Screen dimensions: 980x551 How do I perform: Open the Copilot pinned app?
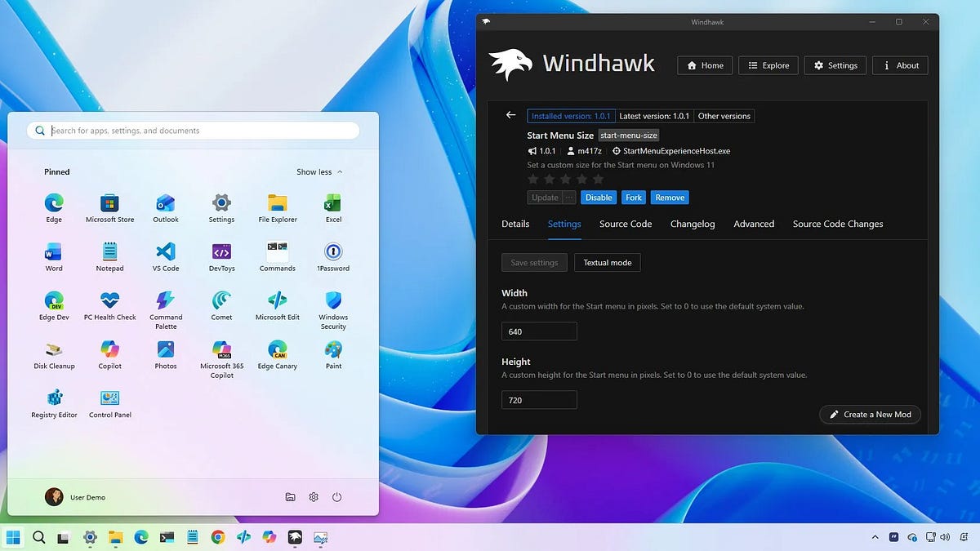point(109,355)
